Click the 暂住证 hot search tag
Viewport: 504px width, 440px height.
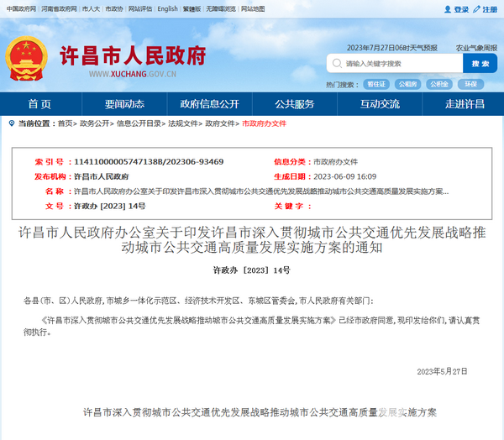point(376,84)
